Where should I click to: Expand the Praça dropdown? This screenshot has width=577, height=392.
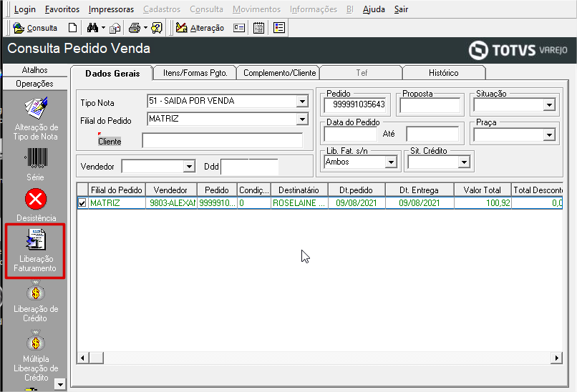(x=549, y=135)
